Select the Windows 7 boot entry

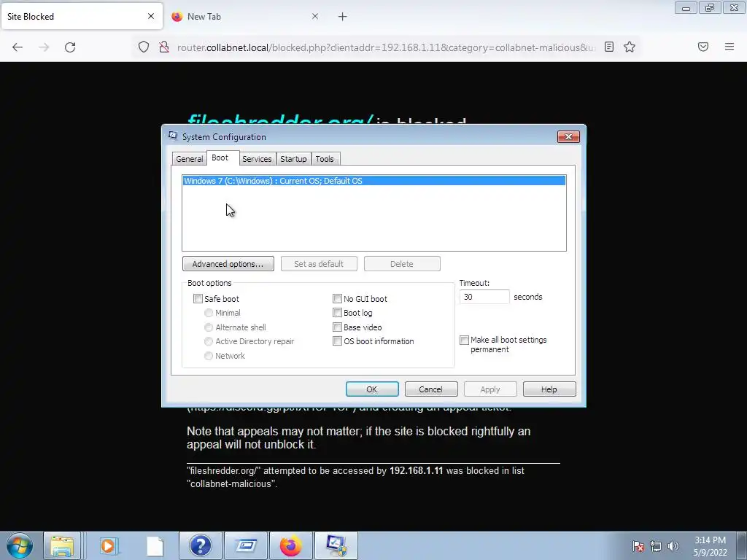pos(374,181)
